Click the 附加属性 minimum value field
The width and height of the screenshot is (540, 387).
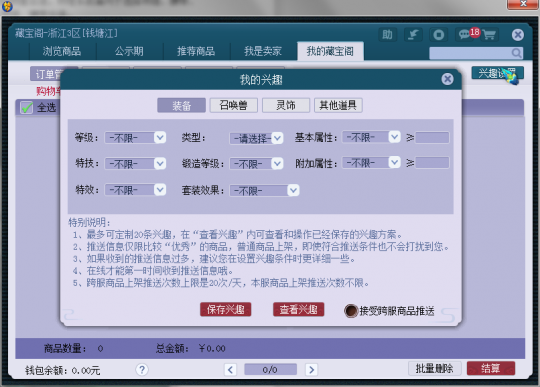click(x=432, y=163)
